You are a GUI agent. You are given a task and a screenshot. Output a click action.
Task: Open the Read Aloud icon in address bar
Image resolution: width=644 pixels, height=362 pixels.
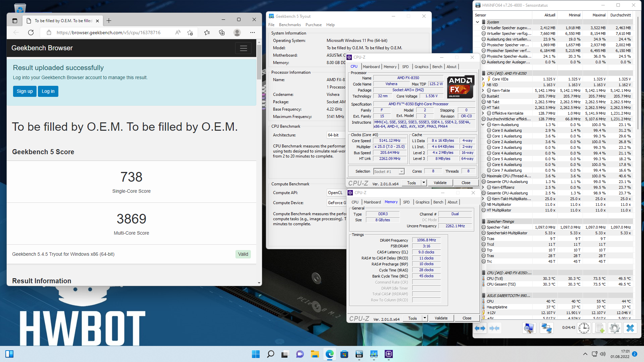pyautogui.click(x=178, y=33)
